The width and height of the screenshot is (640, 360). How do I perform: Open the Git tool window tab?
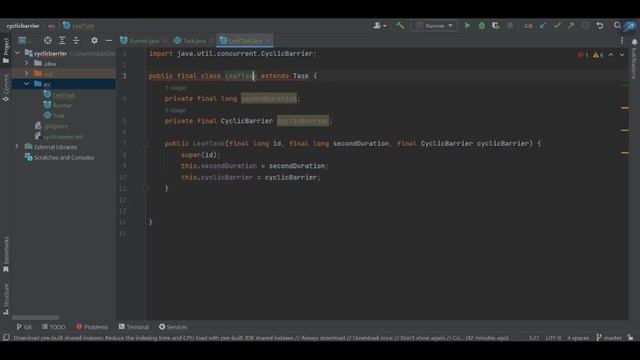pos(24,327)
